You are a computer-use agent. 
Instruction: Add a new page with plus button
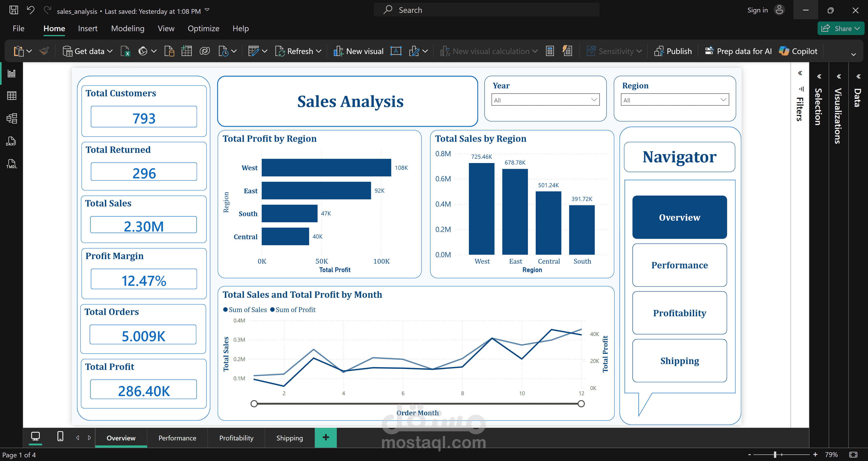[326, 438]
